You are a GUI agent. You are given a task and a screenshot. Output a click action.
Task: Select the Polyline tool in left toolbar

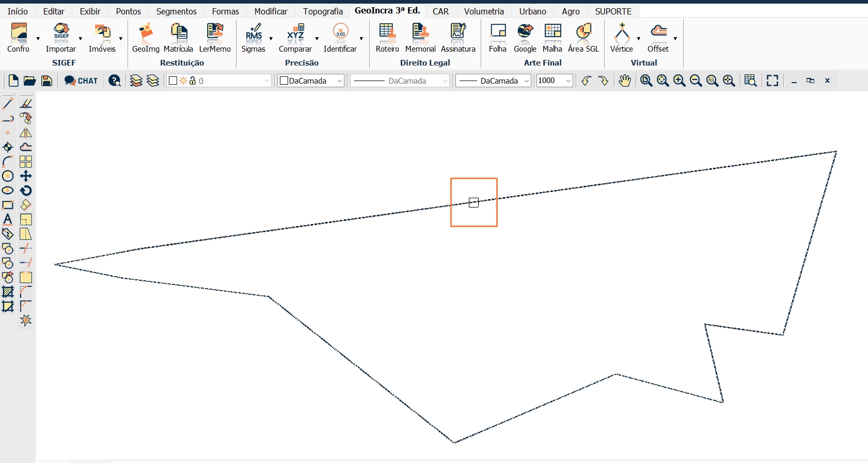[x=8, y=118]
